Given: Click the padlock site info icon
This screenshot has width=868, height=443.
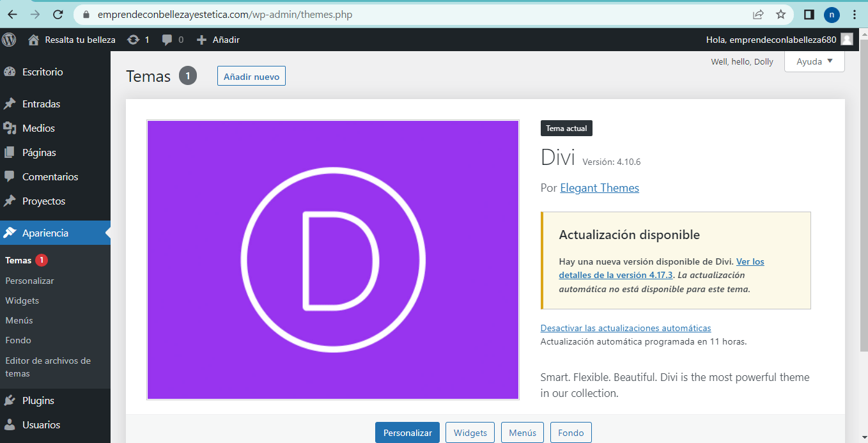Looking at the screenshot, I should click(x=87, y=14).
